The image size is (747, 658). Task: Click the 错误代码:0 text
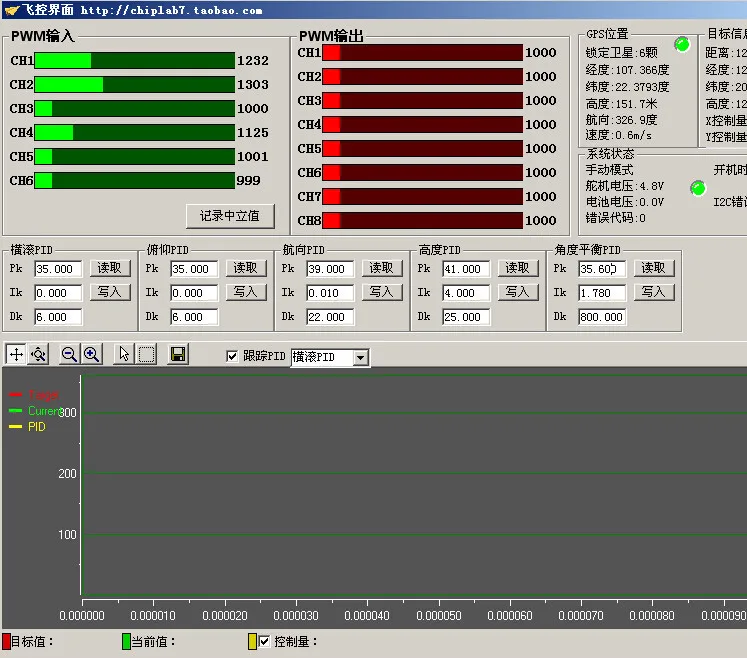[616, 218]
